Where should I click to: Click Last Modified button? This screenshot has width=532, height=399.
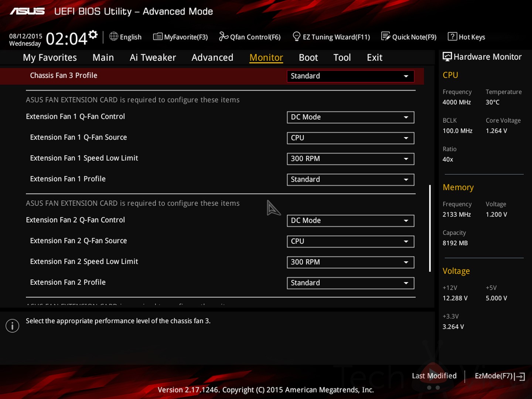click(434, 376)
